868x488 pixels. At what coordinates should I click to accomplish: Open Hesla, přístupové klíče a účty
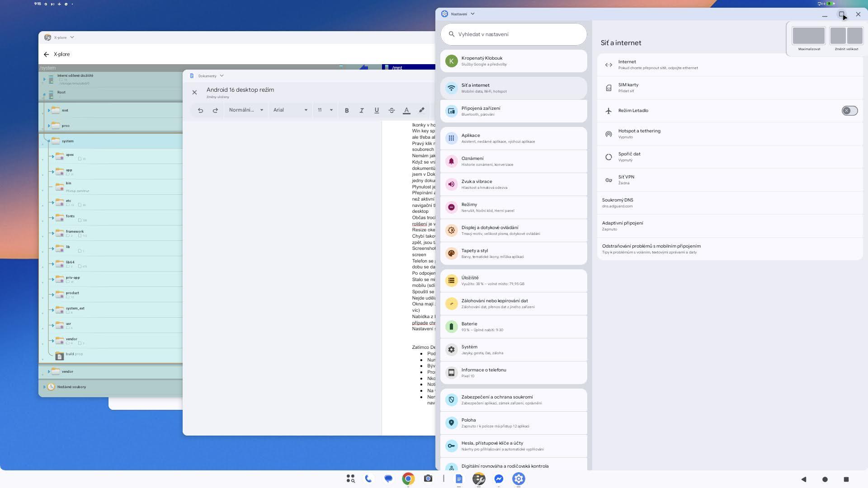coord(514,446)
